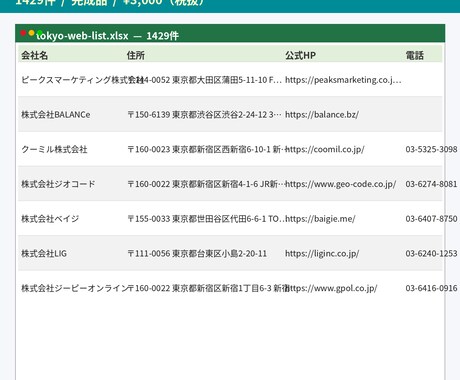Select the address cell with 東京都大田区蒲田5-11-10

point(205,80)
